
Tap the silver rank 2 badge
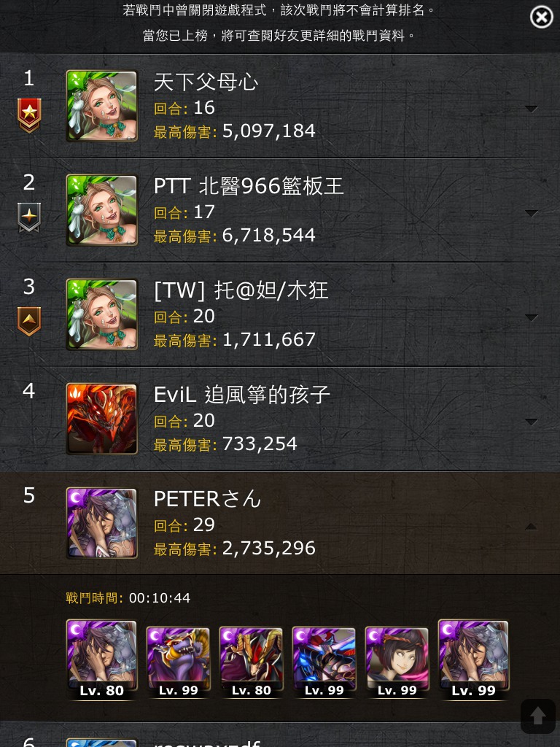pyautogui.click(x=29, y=217)
